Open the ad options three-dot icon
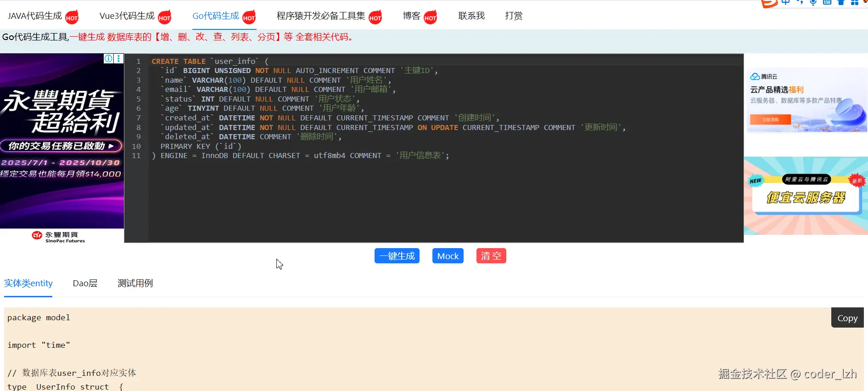Screen dimensions: 868x391 [118, 58]
